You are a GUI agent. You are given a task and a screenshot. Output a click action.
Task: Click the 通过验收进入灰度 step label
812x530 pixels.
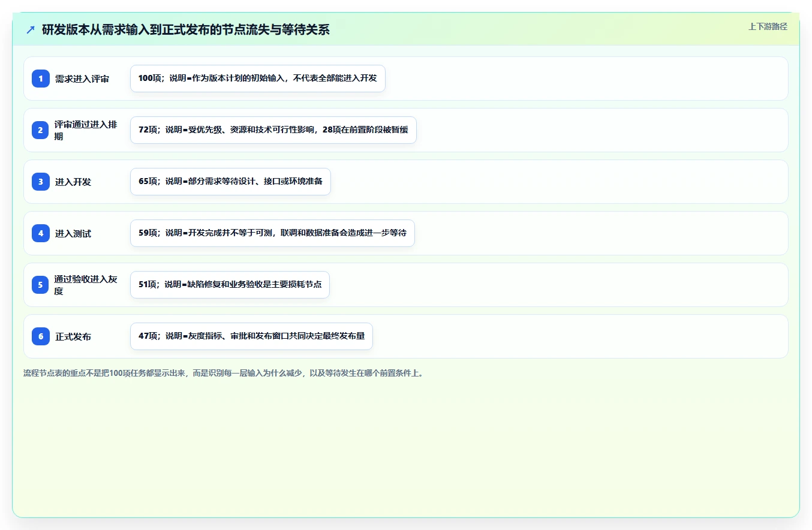click(86, 285)
